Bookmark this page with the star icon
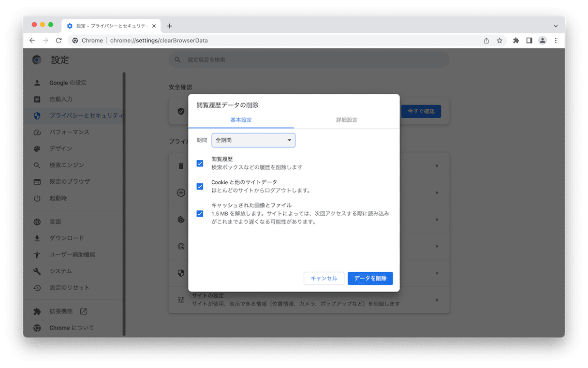Image resolution: width=588 pixels, height=368 pixels. click(500, 41)
